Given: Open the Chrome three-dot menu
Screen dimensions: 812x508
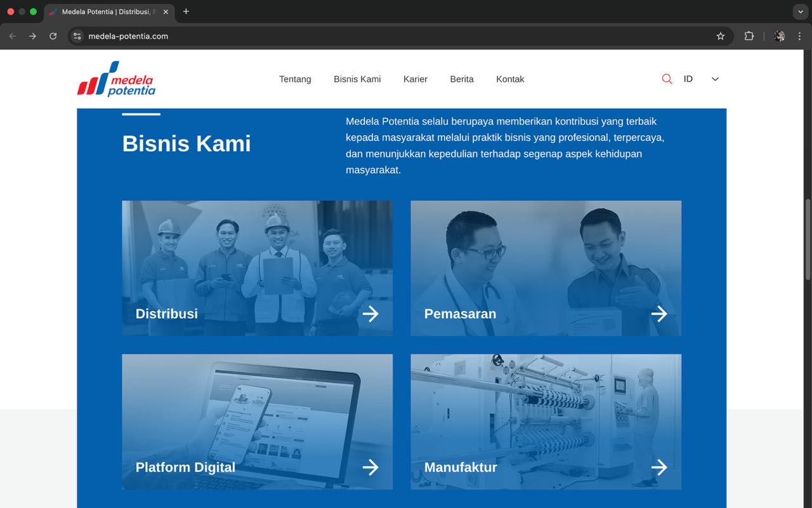Looking at the screenshot, I should click(x=799, y=36).
